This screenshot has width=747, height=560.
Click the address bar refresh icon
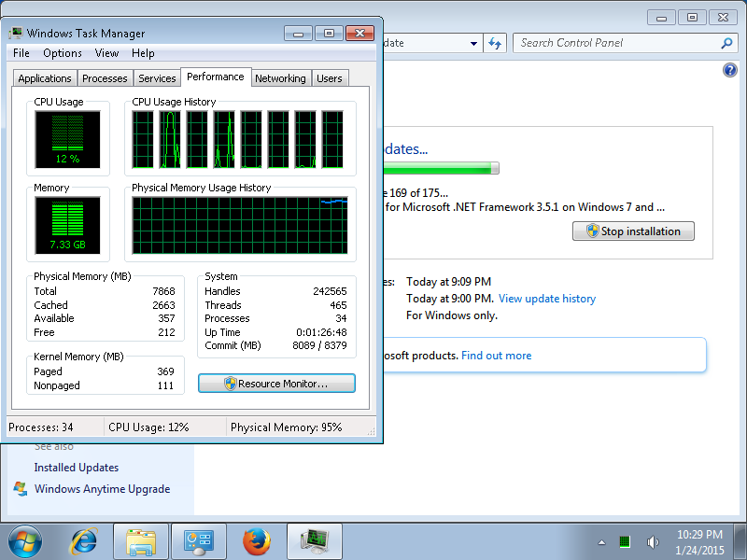pos(496,43)
